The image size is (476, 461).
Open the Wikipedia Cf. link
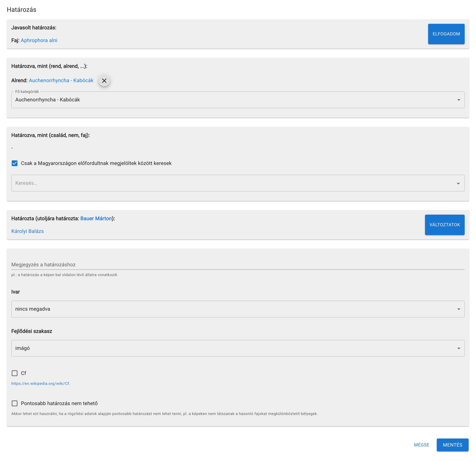(41, 384)
